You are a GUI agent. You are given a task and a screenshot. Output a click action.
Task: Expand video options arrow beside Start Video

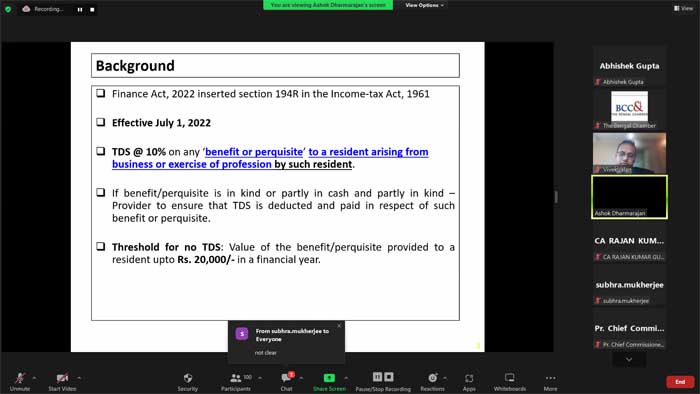point(79,378)
